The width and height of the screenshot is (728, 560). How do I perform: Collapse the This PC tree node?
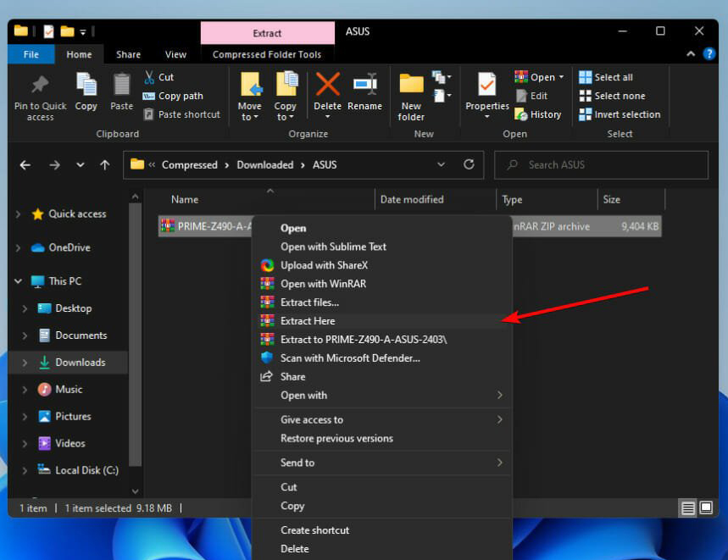(18, 281)
